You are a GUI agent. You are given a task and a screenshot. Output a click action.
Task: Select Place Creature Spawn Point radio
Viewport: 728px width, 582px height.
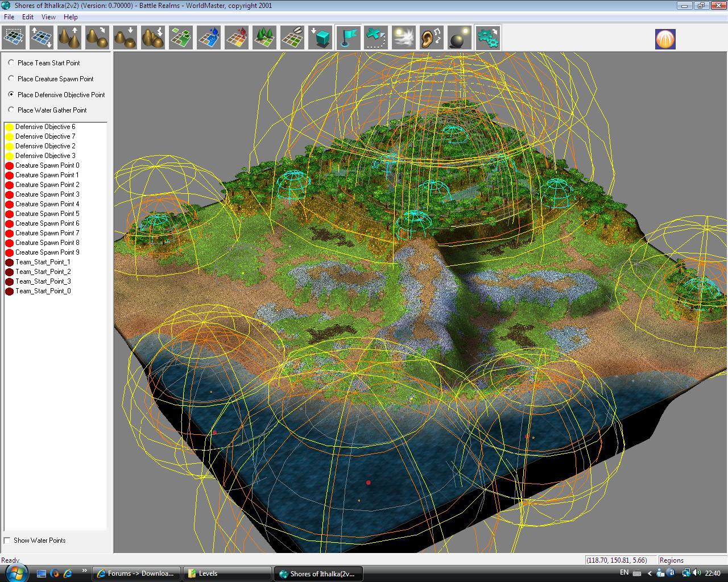tap(11, 79)
